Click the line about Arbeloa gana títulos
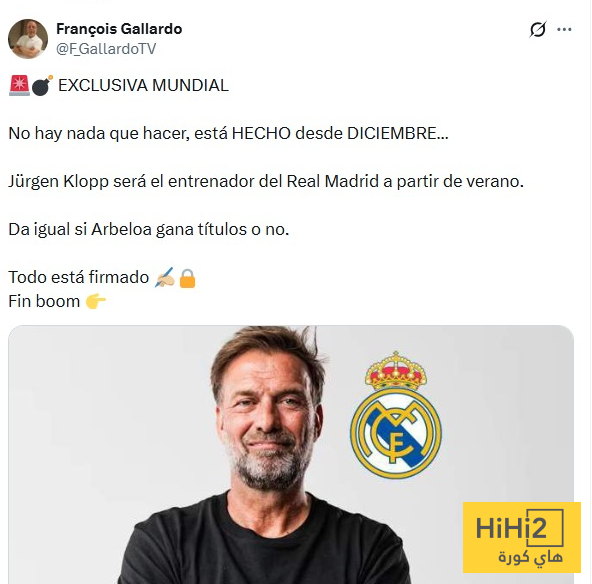592x584 pixels. [x=149, y=230]
